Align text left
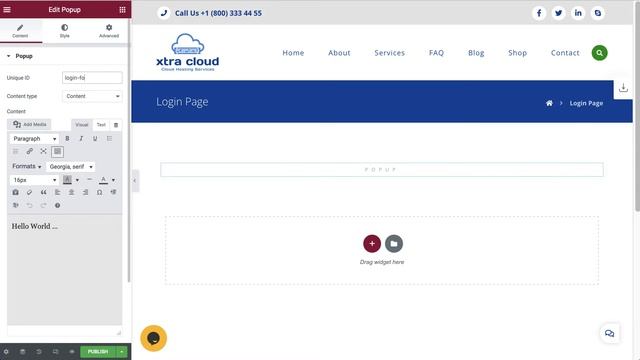The image size is (640, 360). point(58,192)
